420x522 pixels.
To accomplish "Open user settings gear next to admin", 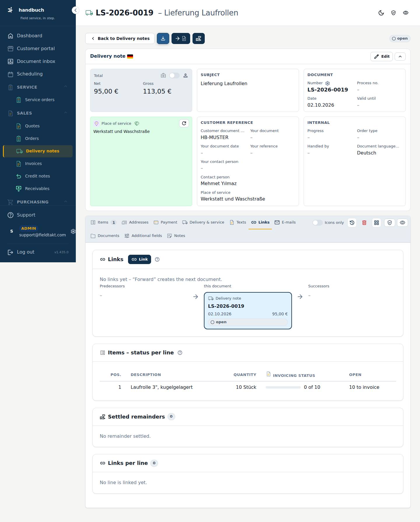I will (x=73, y=231).
